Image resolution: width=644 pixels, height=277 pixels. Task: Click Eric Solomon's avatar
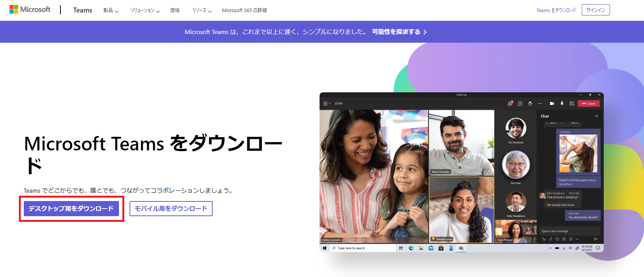coord(516,128)
